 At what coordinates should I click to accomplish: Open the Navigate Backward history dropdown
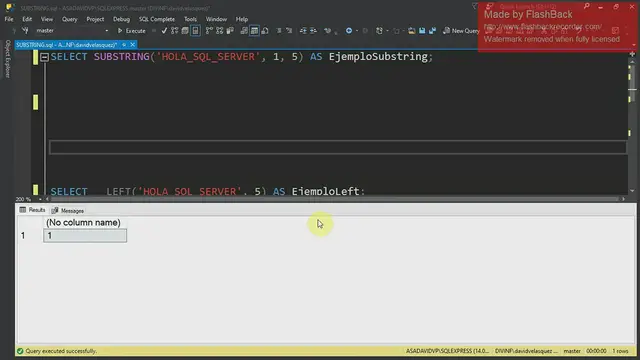[357, 31]
